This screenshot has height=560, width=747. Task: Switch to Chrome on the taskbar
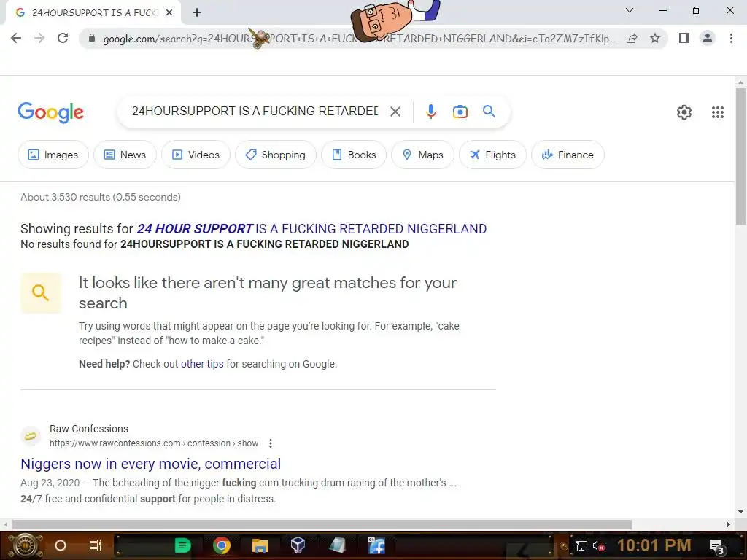[222, 545]
